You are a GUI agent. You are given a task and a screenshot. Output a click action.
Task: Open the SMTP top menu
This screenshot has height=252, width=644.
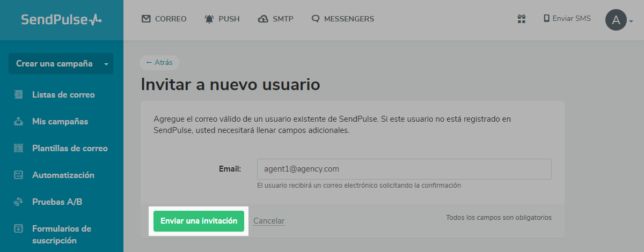[x=276, y=19]
